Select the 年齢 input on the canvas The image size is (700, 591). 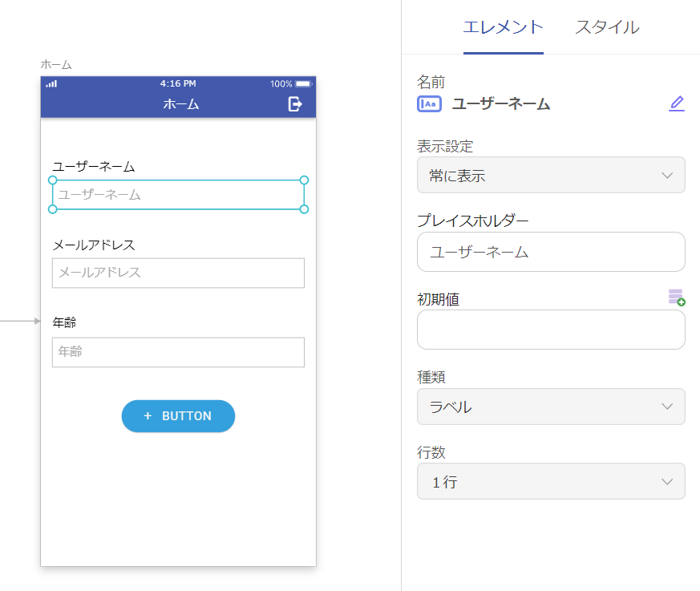pyautogui.click(x=178, y=352)
